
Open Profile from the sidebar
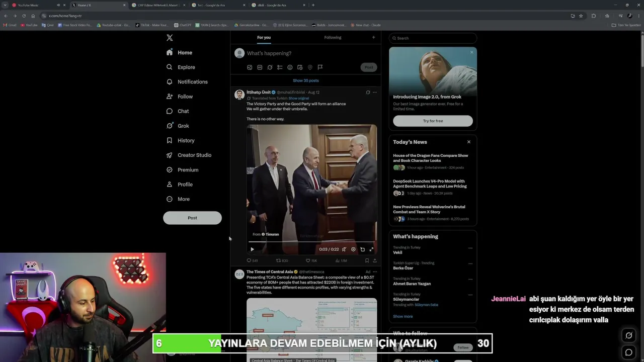[180, 185]
